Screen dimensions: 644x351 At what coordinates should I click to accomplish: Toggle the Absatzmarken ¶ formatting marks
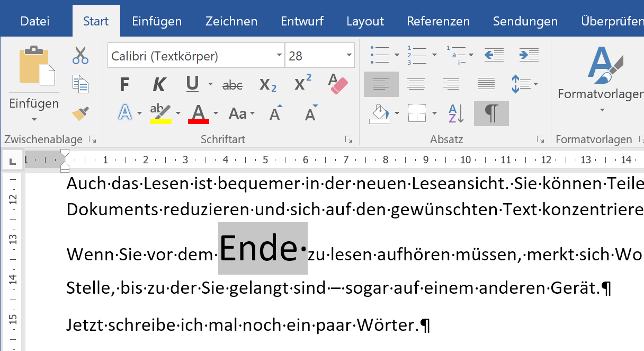(490, 113)
